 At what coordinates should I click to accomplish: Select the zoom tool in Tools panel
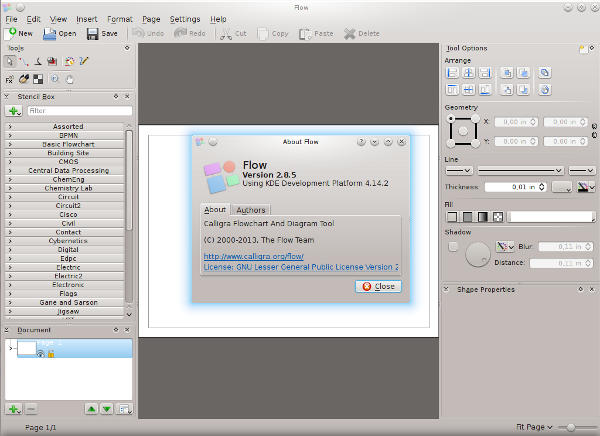[x=55, y=79]
